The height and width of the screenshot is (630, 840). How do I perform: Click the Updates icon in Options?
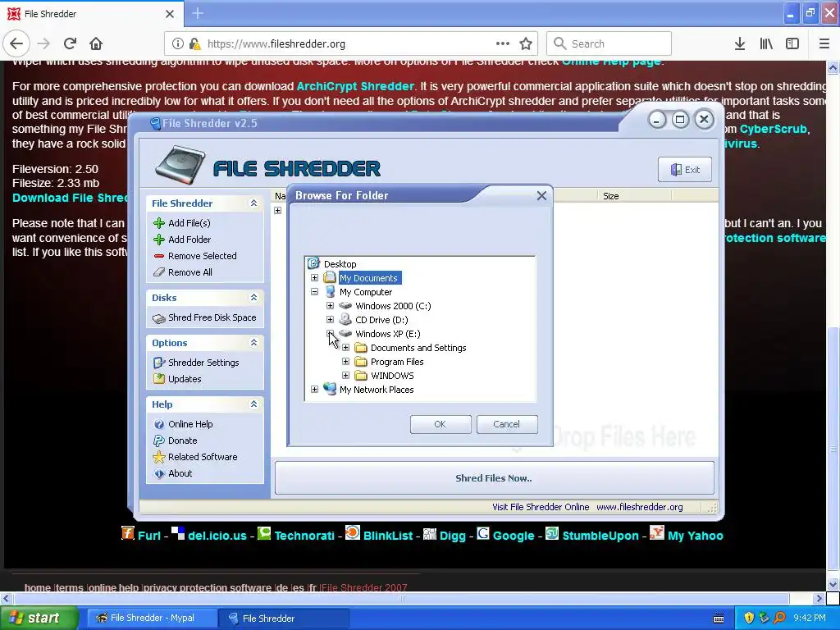click(x=159, y=379)
